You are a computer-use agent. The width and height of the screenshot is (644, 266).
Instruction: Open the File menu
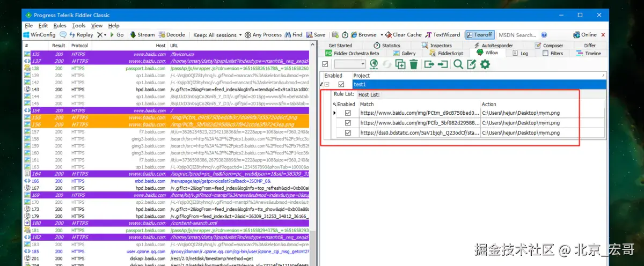pyautogui.click(x=28, y=25)
